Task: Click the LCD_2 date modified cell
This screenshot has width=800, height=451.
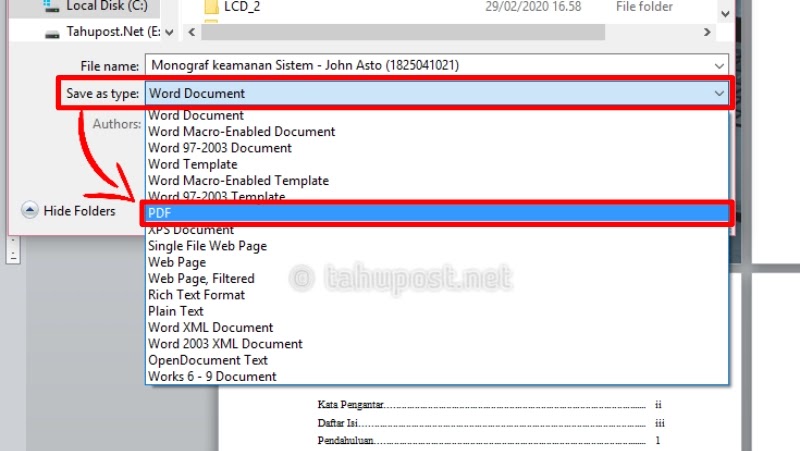Action: [x=533, y=7]
